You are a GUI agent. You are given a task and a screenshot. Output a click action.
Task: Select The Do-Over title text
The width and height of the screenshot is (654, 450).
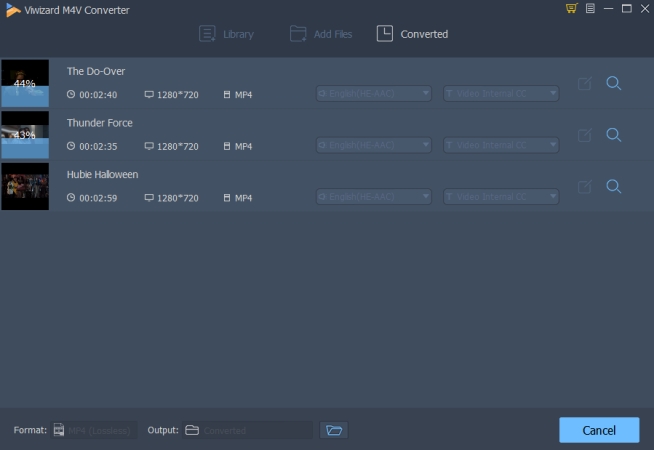(x=96, y=71)
